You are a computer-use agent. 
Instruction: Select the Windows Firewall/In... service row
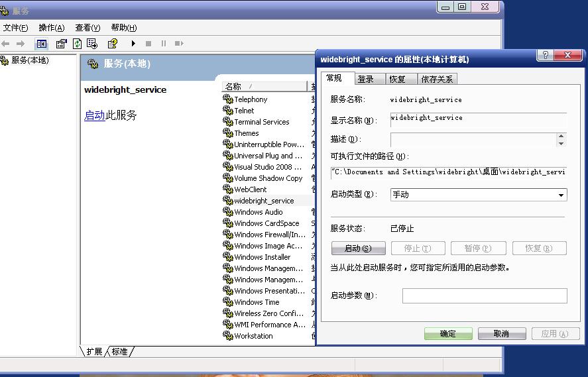tap(268, 235)
